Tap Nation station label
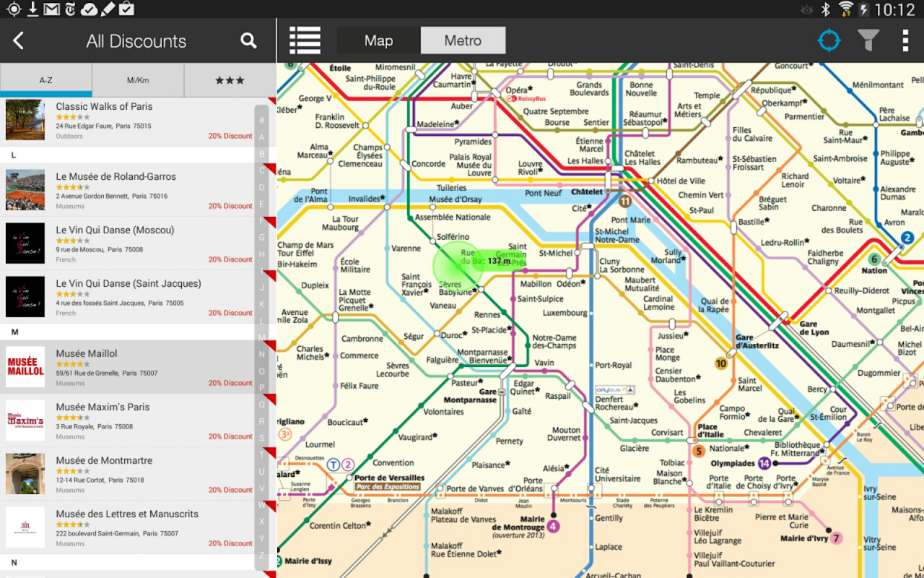924x578 pixels. [x=874, y=271]
